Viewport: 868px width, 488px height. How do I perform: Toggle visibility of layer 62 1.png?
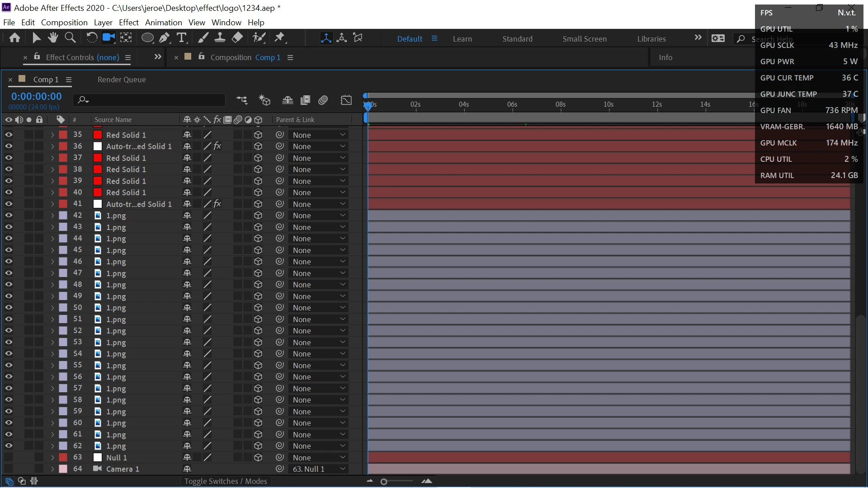tap(9, 446)
